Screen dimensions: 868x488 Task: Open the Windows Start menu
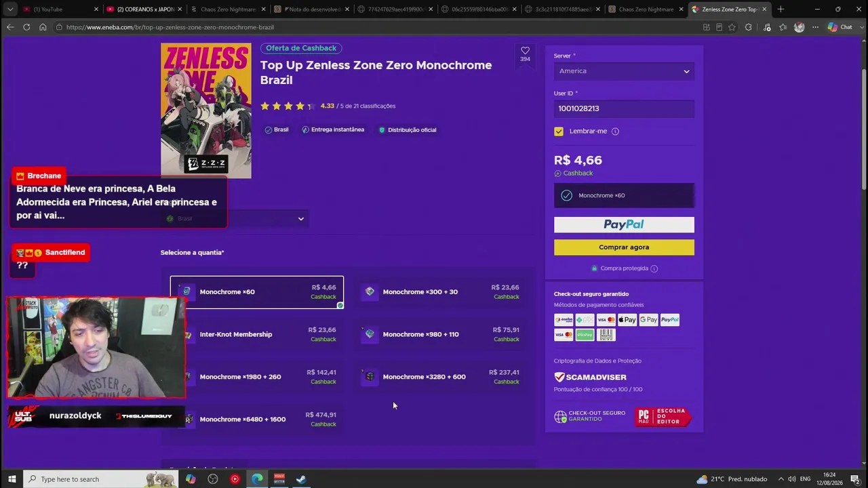(x=12, y=479)
